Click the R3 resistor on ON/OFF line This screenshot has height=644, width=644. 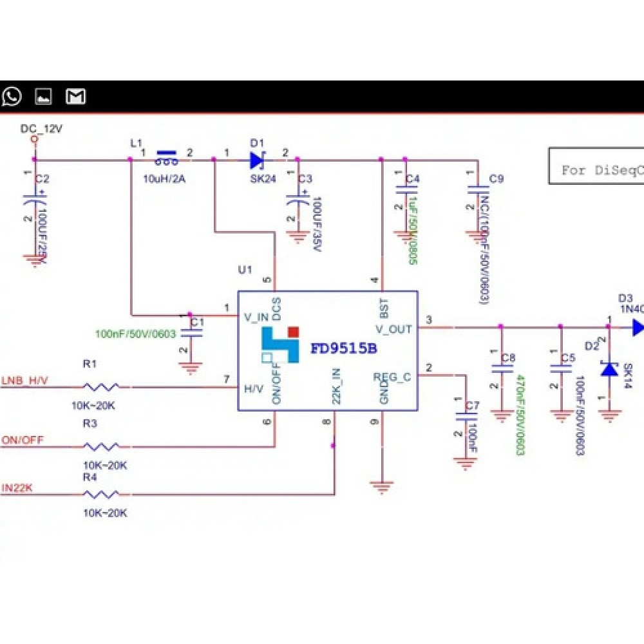point(100,446)
